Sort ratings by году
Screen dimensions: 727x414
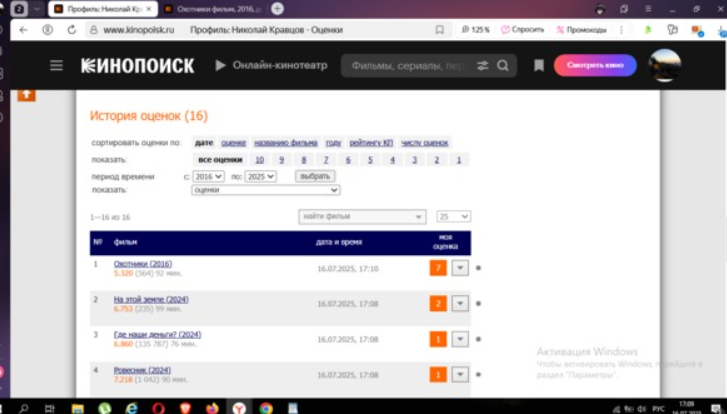pos(333,142)
